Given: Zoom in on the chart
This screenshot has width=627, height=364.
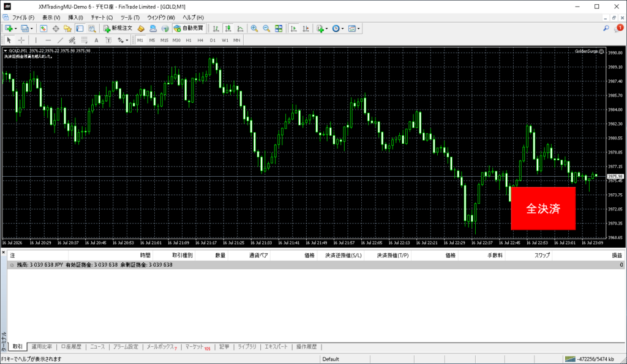Looking at the screenshot, I should coord(254,28).
